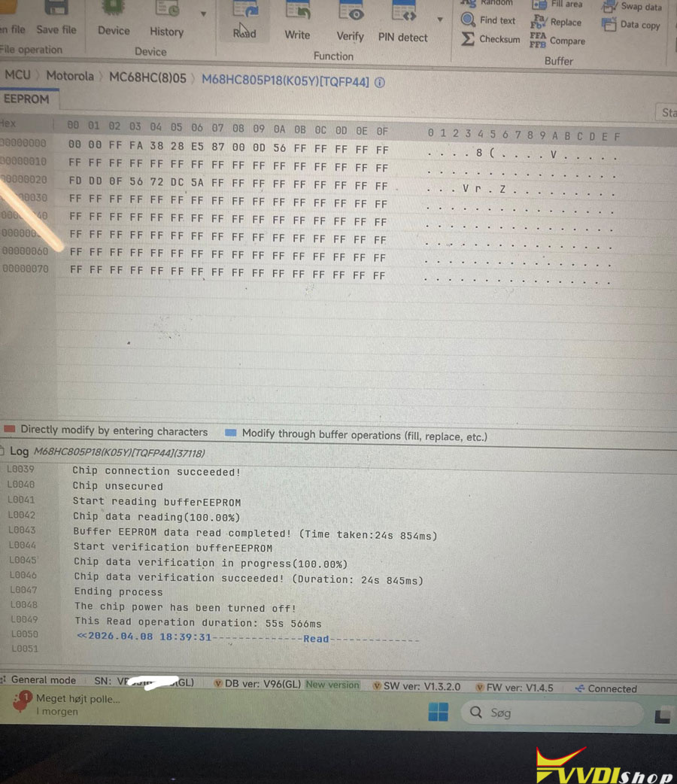
Task: Open the History icon
Action: pos(166,11)
